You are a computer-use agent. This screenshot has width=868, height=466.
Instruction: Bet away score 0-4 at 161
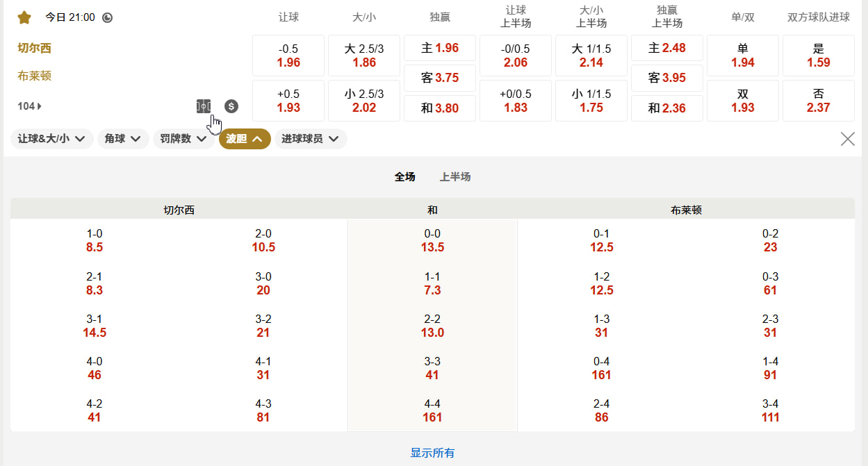(601, 368)
